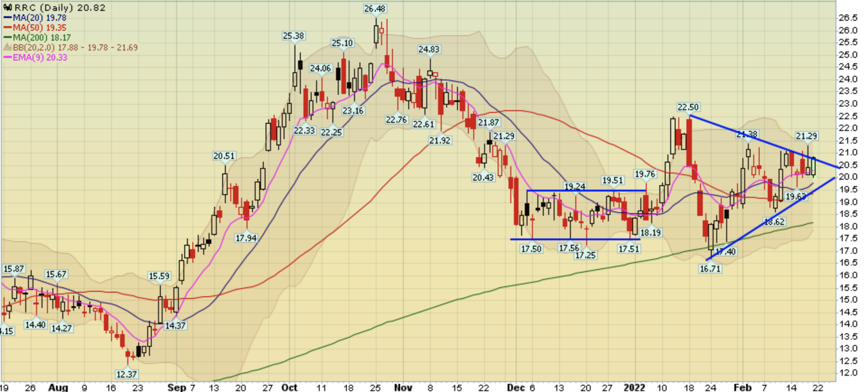Click the 12.37 lowest price label
868x392 pixels.
(126, 374)
